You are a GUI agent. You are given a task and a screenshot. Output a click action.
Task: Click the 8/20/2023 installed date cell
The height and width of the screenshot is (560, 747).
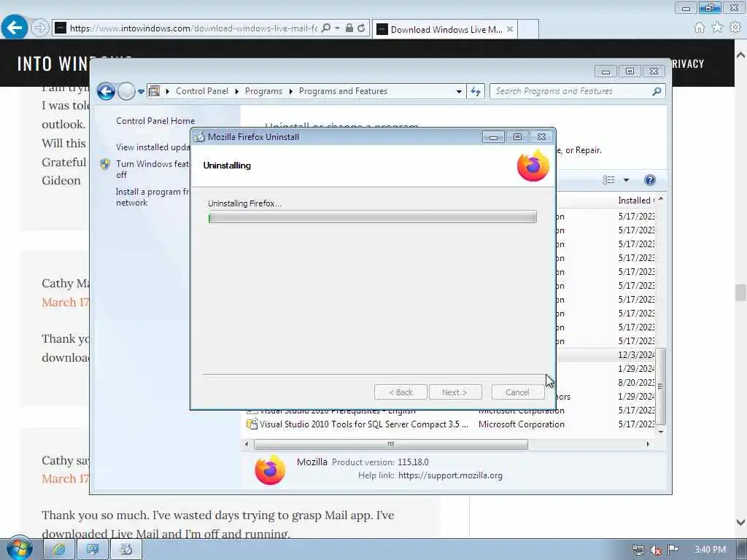pos(636,382)
